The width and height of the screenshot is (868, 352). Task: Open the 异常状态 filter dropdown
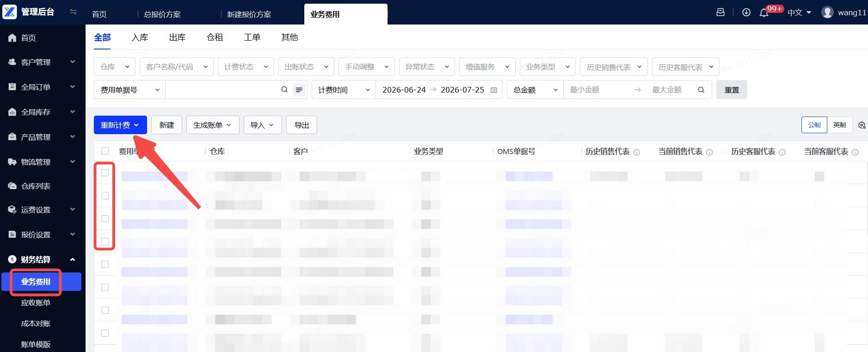[x=427, y=67]
